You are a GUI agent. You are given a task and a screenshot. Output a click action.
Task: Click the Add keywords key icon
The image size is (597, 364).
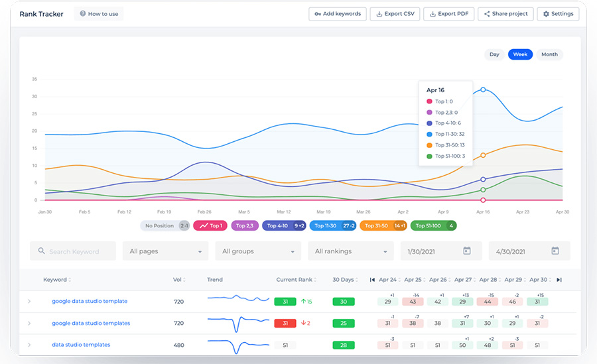(318, 14)
